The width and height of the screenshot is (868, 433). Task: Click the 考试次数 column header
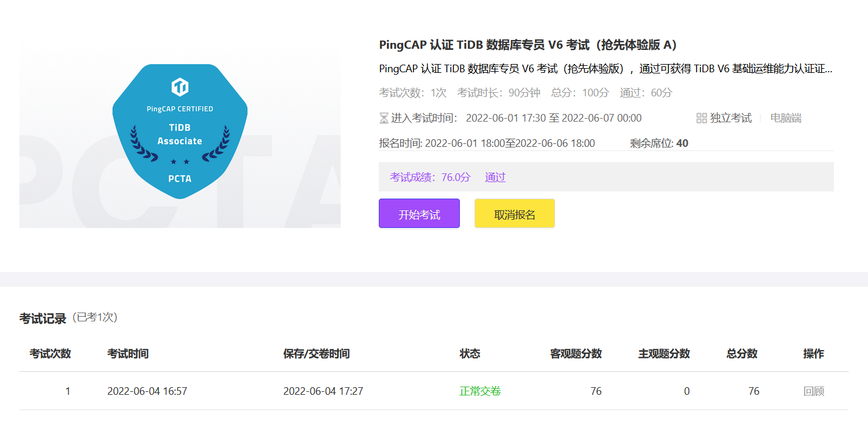tap(50, 354)
